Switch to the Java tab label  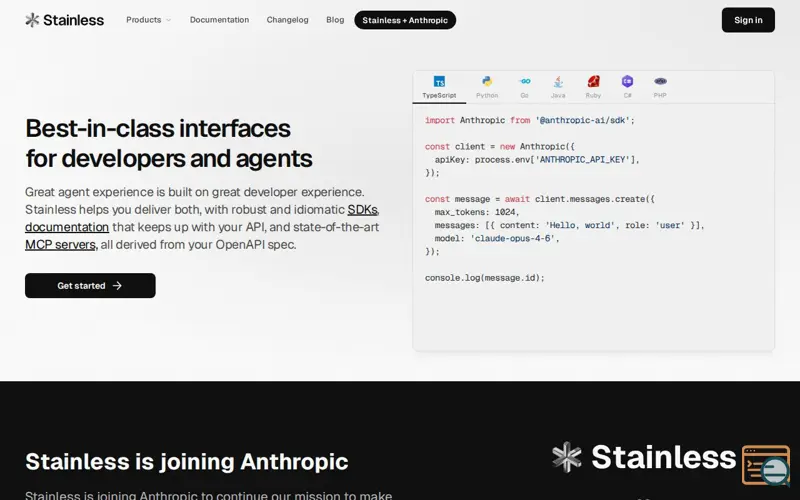[558, 95]
